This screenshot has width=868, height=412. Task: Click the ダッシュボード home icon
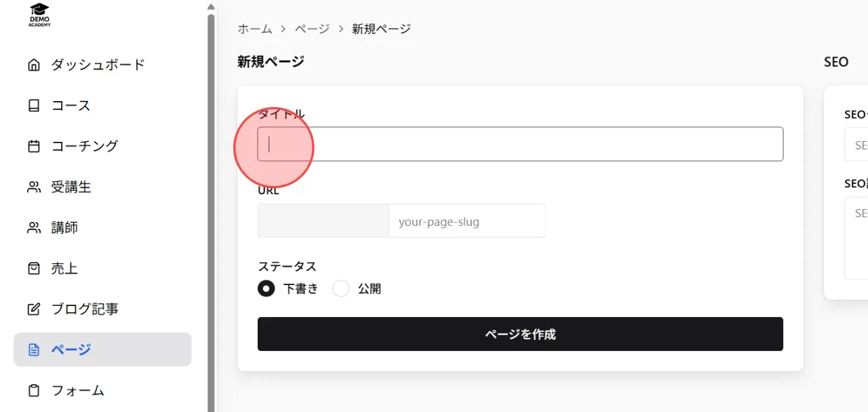34,65
